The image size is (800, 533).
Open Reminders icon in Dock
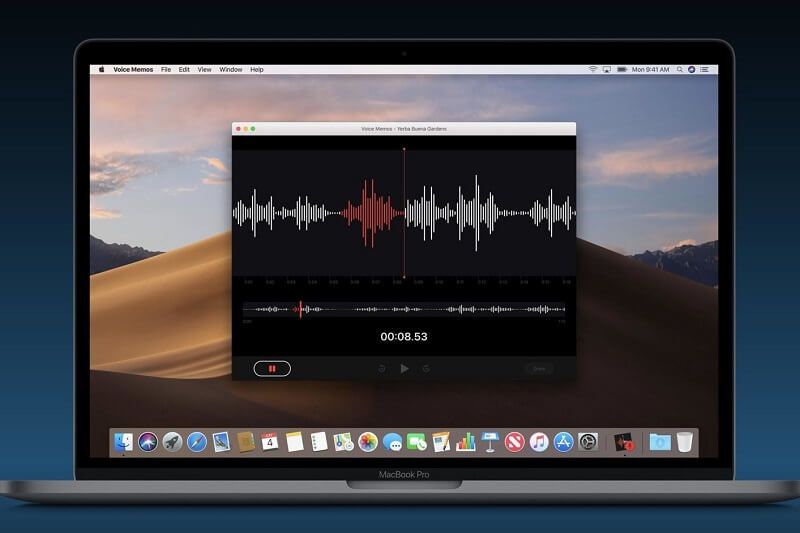[x=319, y=442]
